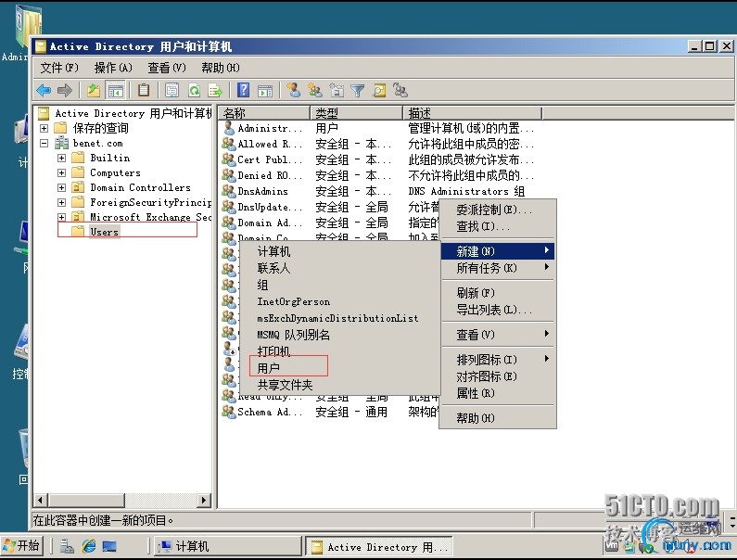Screen dimensions: 737x560
Task: Create new organizational unit via toolbar icon
Action: point(337,90)
